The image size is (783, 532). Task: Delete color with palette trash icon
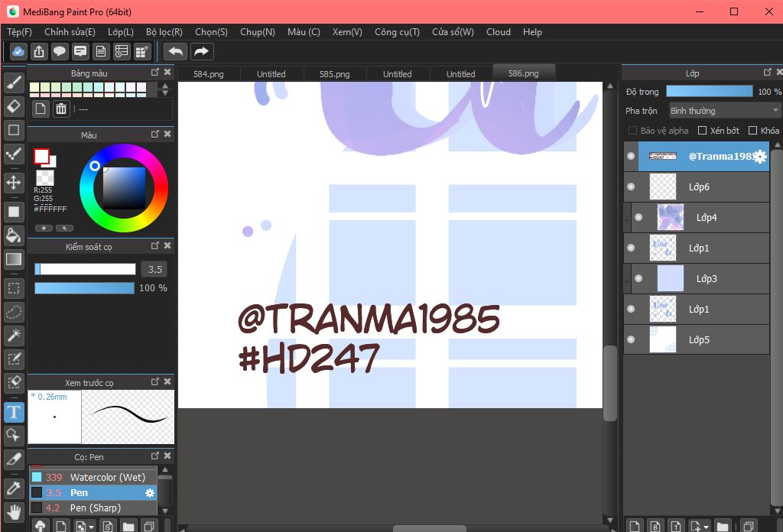[61, 109]
